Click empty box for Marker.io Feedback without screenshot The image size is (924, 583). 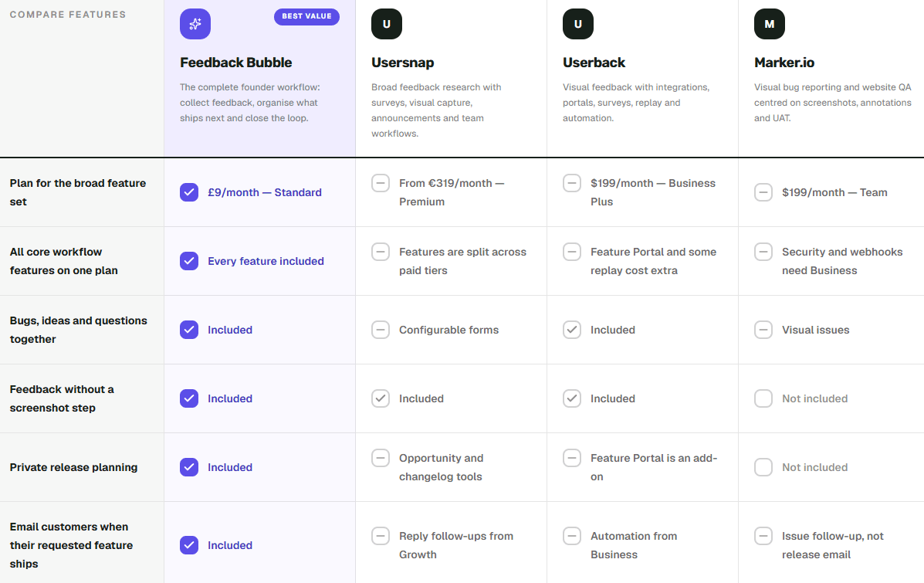point(763,398)
